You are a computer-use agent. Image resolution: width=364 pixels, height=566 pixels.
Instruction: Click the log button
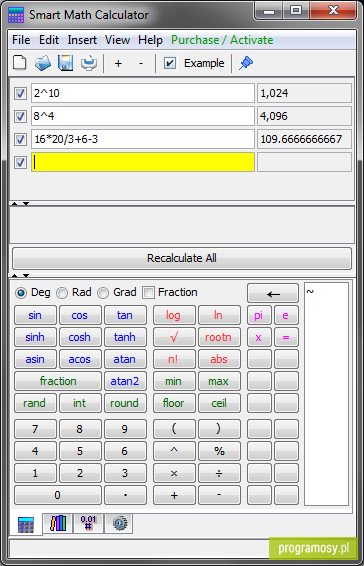[x=174, y=315]
